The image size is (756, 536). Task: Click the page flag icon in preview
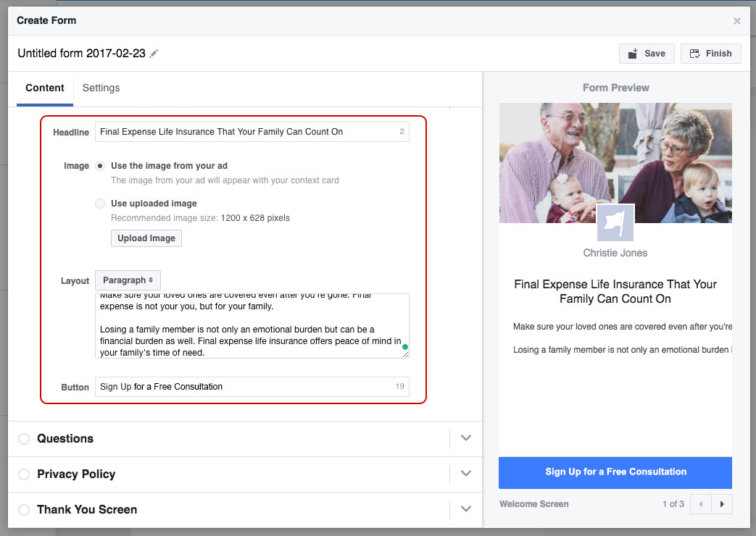(x=615, y=223)
